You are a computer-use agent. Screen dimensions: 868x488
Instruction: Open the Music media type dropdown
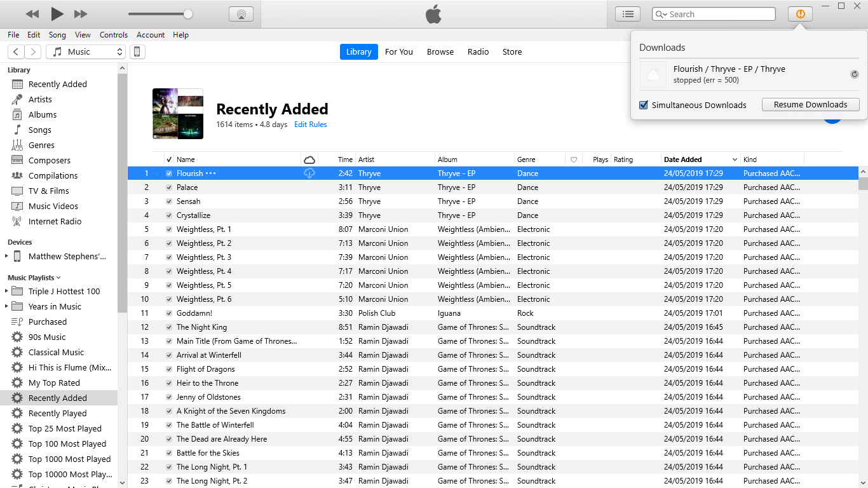coord(86,52)
